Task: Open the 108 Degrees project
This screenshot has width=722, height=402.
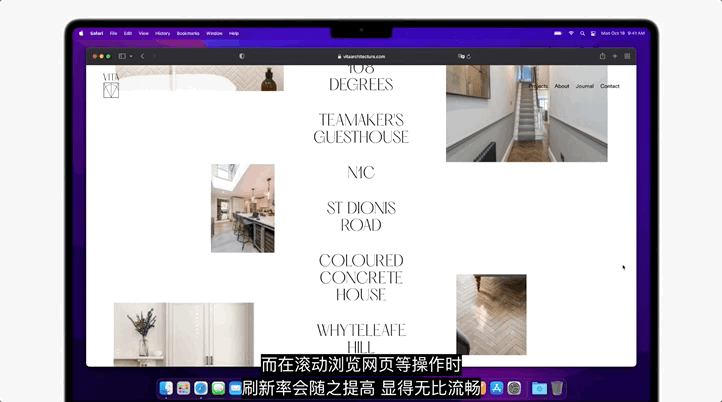Action: coord(361,78)
